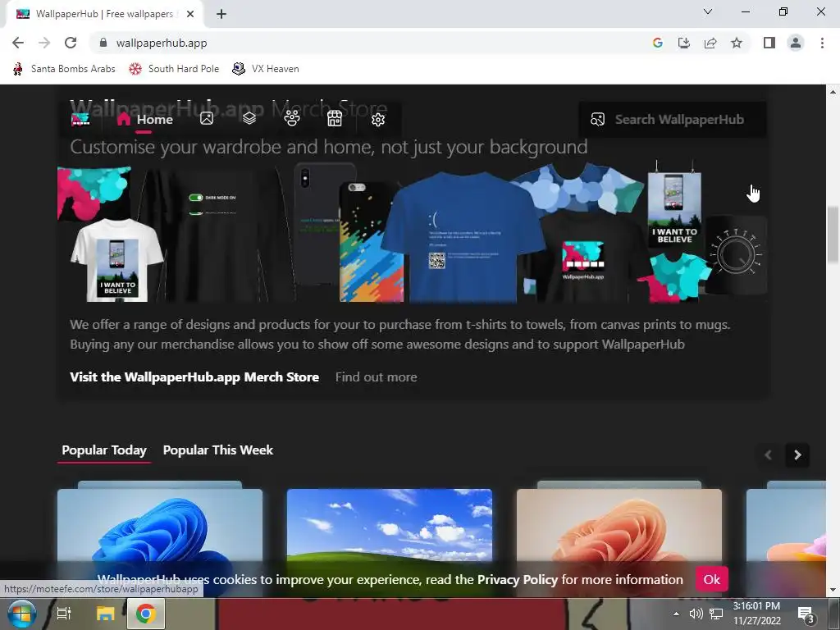
Task: Open the green hill Bliss wallpaper
Action: click(390, 525)
